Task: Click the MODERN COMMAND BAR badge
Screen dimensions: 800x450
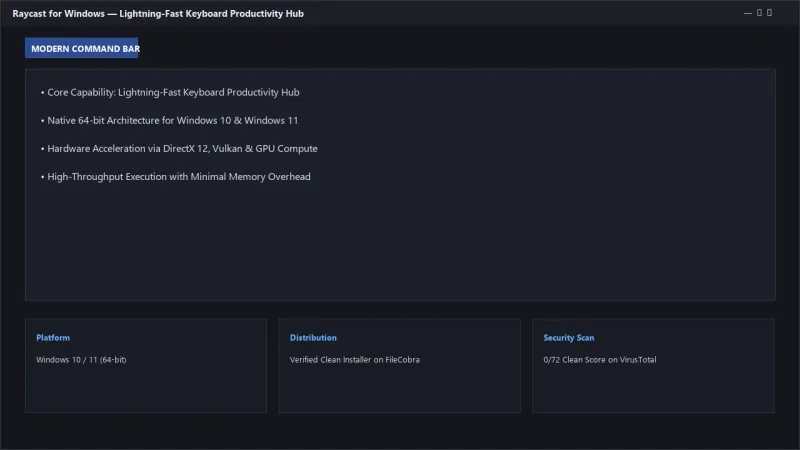Action: (x=82, y=48)
